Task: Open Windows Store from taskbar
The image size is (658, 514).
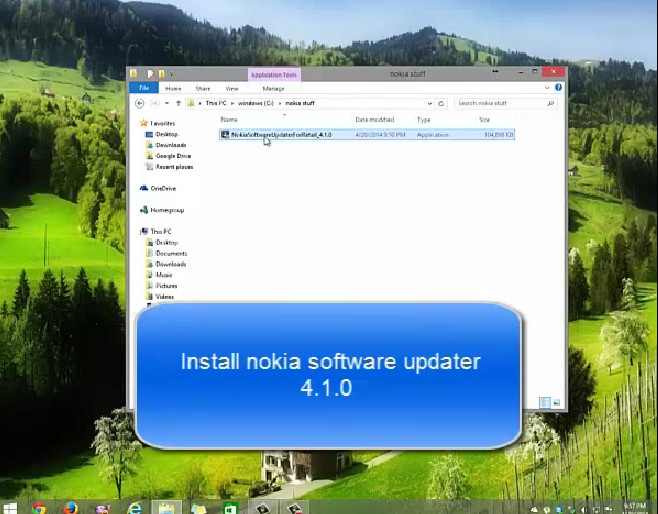Action: pos(230,508)
